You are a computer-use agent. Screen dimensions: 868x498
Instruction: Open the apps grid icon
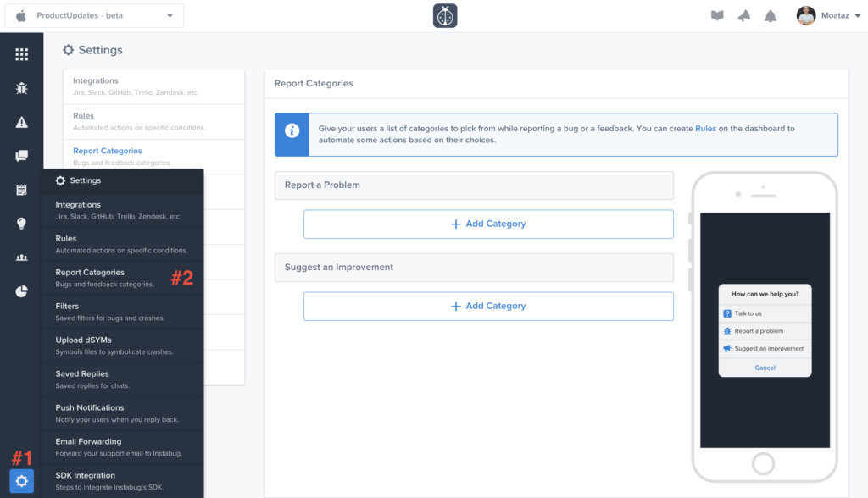point(21,53)
